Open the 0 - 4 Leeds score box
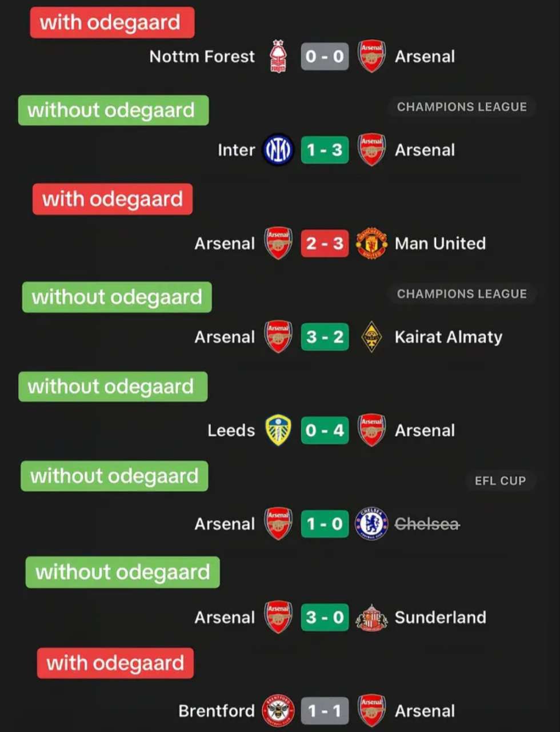The image size is (560, 732). click(325, 430)
